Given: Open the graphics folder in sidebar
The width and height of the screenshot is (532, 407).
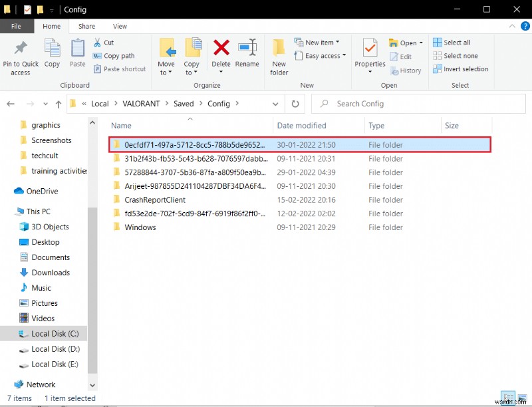Looking at the screenshot, I should click(40, 125).
